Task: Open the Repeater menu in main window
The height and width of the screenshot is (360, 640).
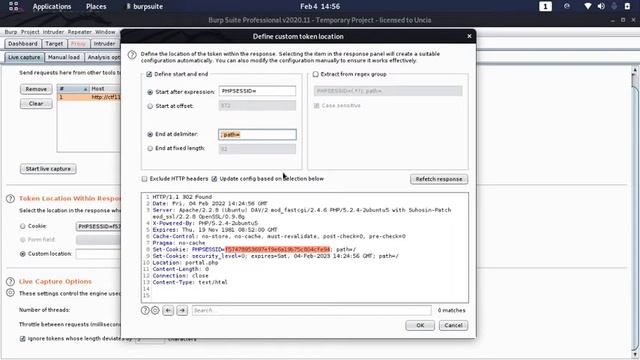Action: pos(80,32)
